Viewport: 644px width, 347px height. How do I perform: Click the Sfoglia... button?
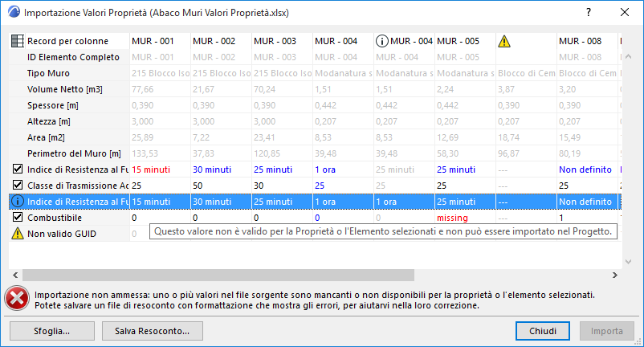(x=52, y=331)
